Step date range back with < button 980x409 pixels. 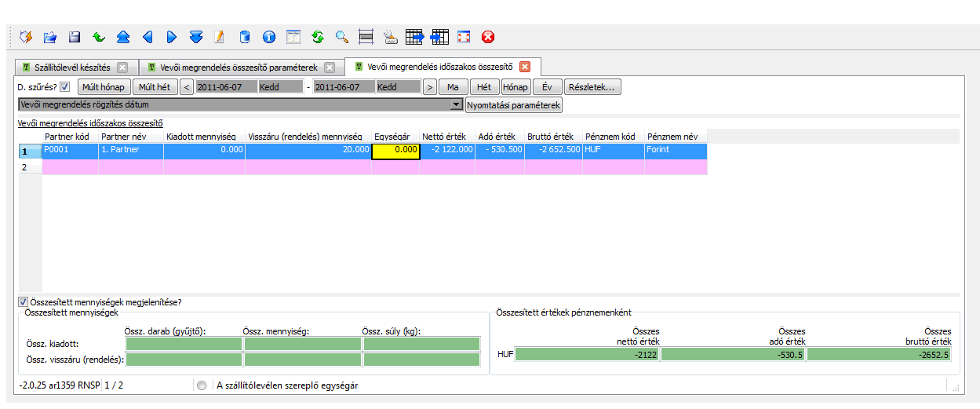tap(187, 87)
